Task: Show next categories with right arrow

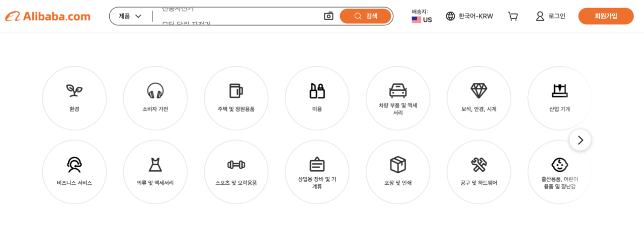Action: click(580, 140)
